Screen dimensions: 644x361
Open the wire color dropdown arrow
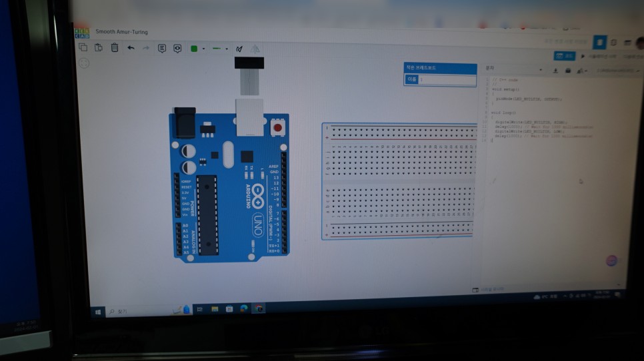click(203, 49)
